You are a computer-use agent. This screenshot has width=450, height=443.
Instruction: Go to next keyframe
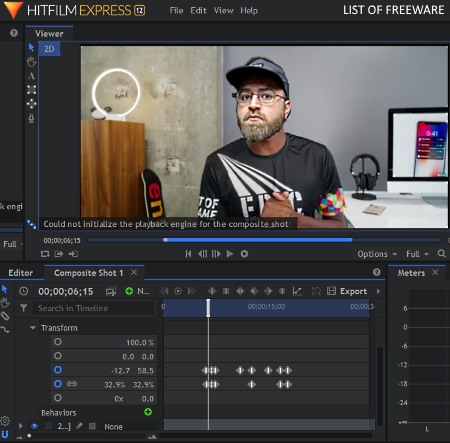point(192,291)
